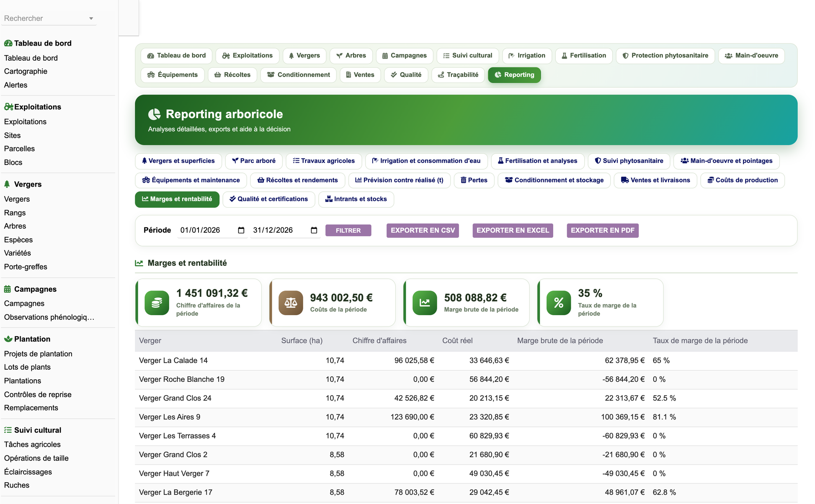Open Récoltes et rendements report
This screenshot has width=815, height=504.
coord(298,180)
